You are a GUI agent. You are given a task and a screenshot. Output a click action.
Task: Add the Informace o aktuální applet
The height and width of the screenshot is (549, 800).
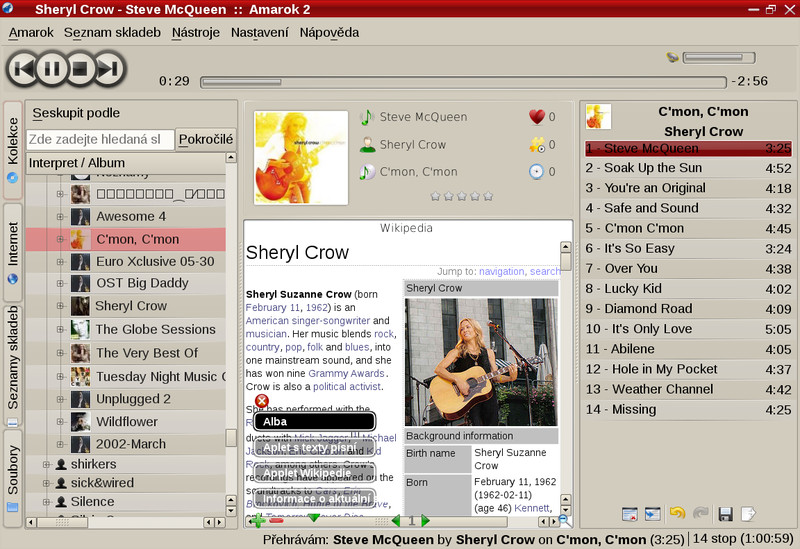pyautogui.click(x=314, y=498)
